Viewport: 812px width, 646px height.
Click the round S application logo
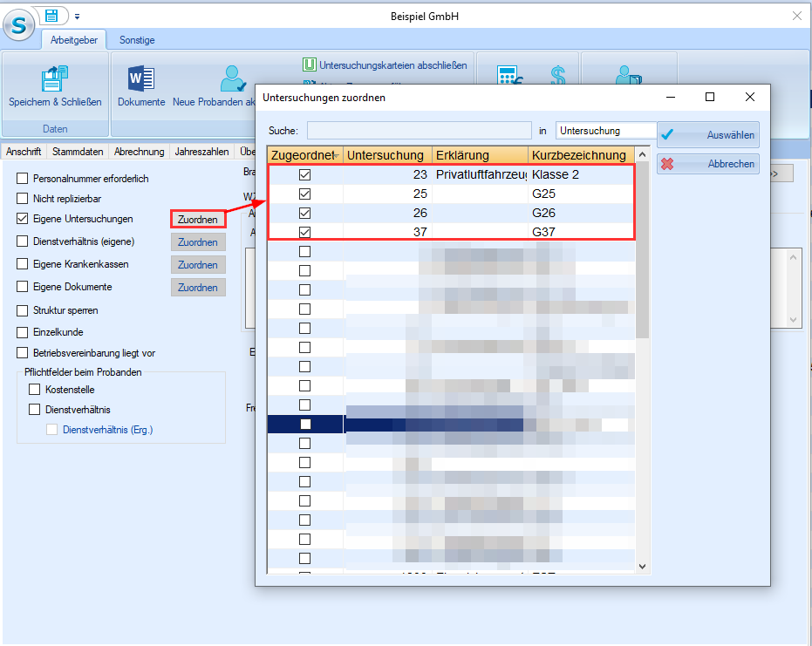click(x=18, y=24)
